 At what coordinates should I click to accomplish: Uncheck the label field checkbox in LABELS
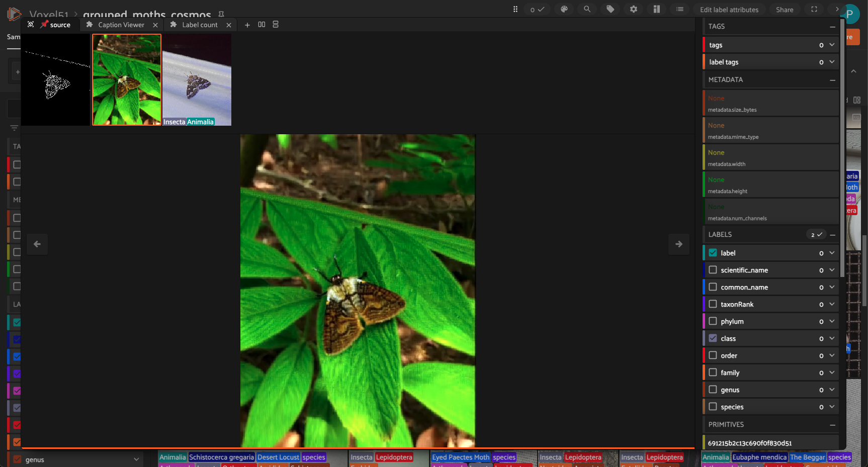(x=713, y=252)
